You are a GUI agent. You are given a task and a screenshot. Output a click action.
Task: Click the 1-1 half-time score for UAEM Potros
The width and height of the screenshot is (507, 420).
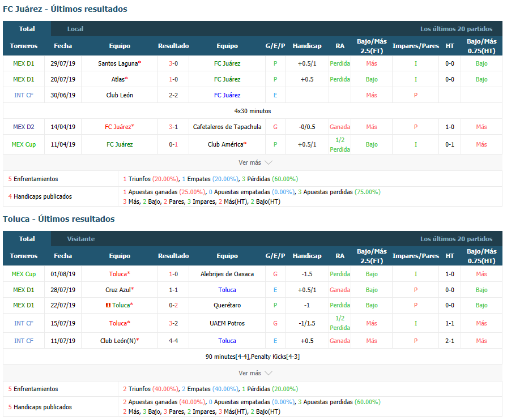(x=449, y=323)
